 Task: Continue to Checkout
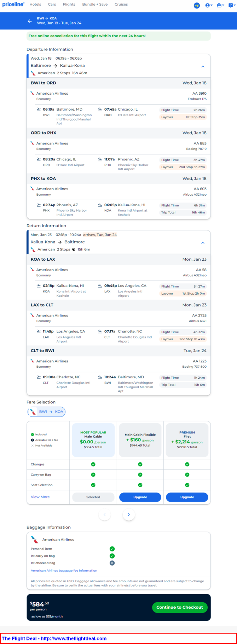click(180, 607)
